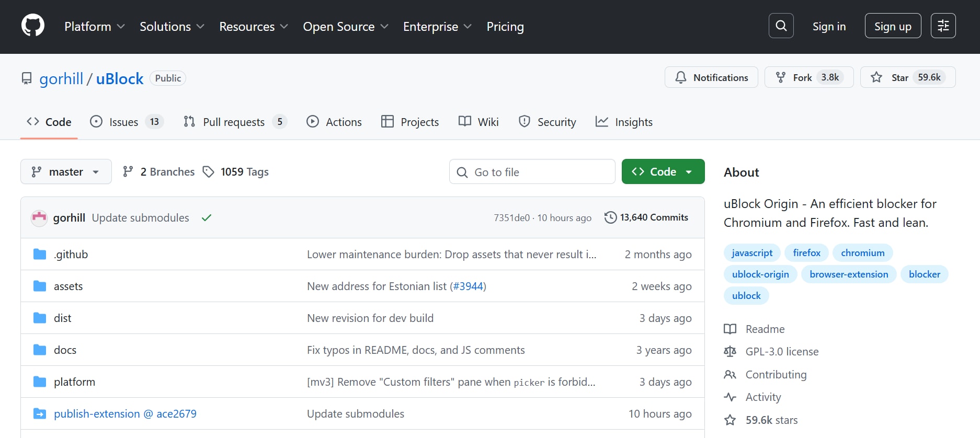
Task: Click the star icon in the Star button
Action: pyautogui.click(x=876, y=77)
